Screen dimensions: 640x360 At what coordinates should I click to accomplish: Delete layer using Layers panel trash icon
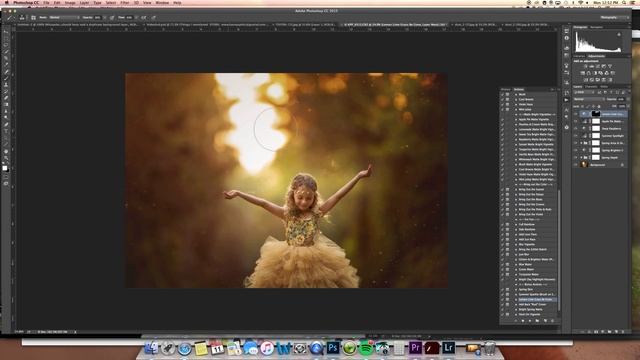[622, 332]
